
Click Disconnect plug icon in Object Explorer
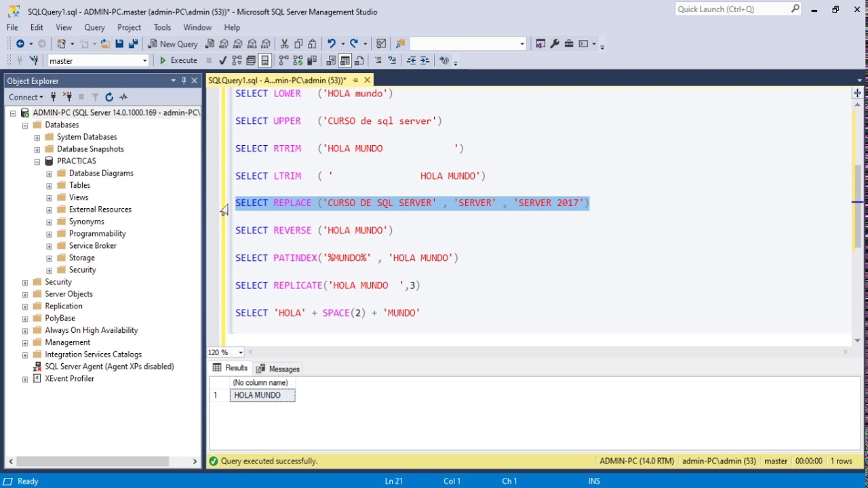[x=67, y=97]
